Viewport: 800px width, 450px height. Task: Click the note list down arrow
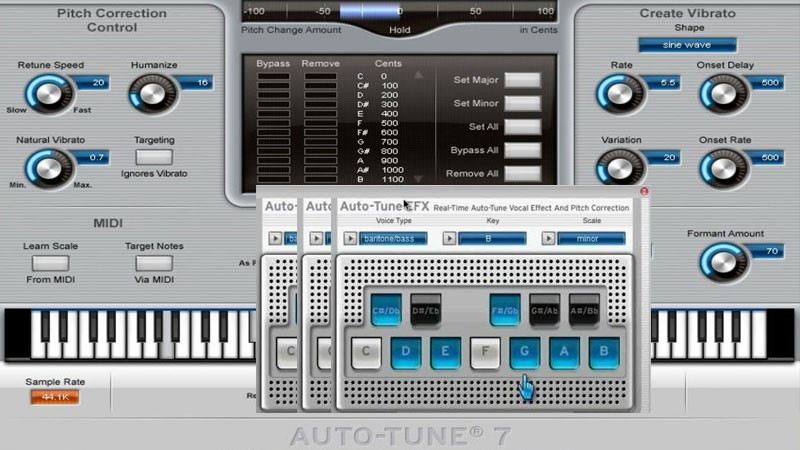pyautogui.click(x=418, y=179)
